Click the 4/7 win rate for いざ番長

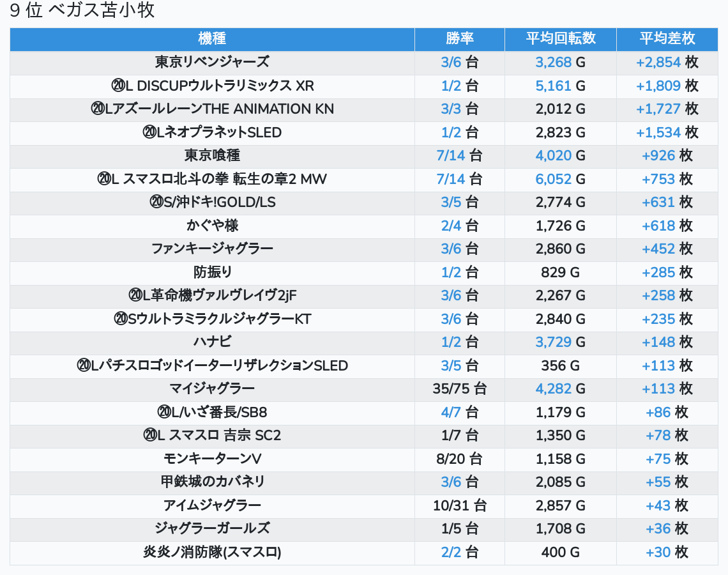451,413
